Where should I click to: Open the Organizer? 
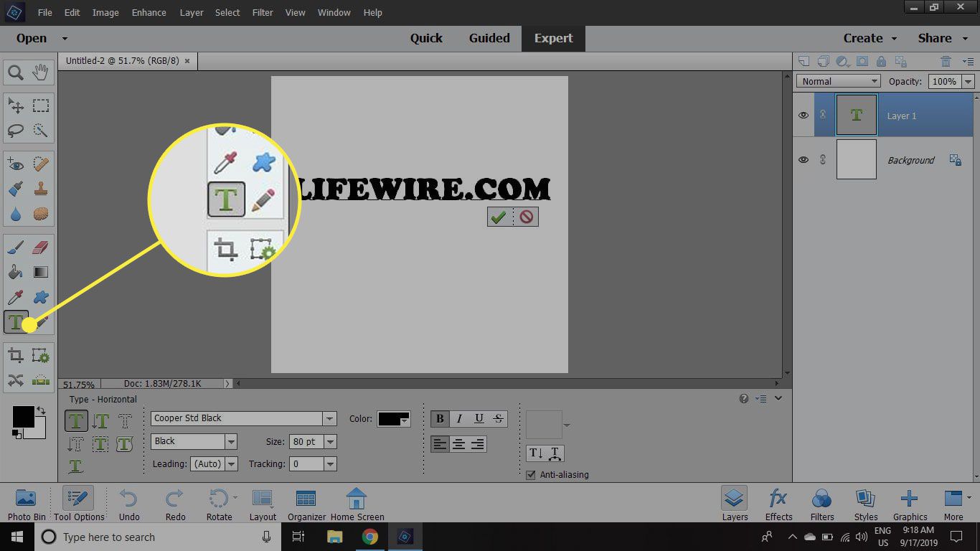[306, 504]
